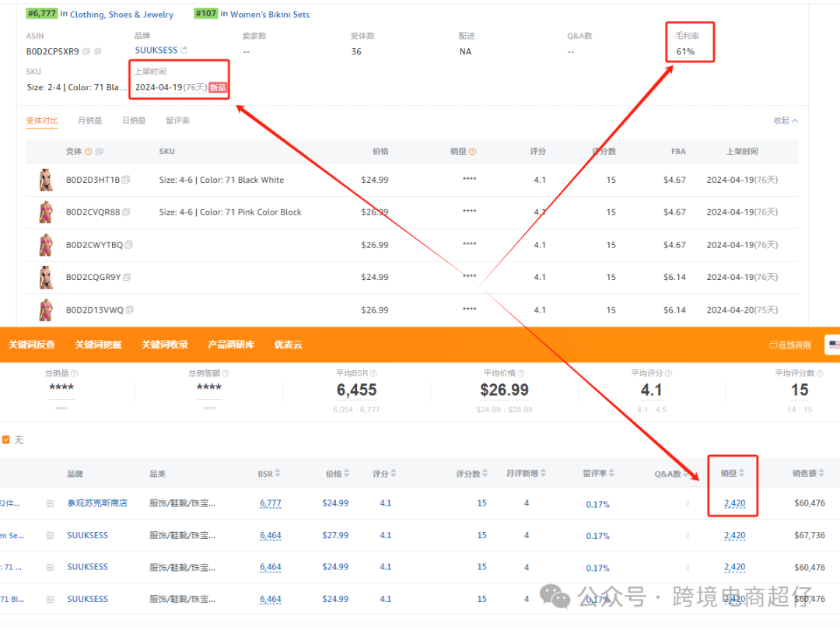The image size is (840, 630).
Task: Copy variant ASIN B0D2CWYTBQ using copy icon
Action: click(x=129, y=245)
